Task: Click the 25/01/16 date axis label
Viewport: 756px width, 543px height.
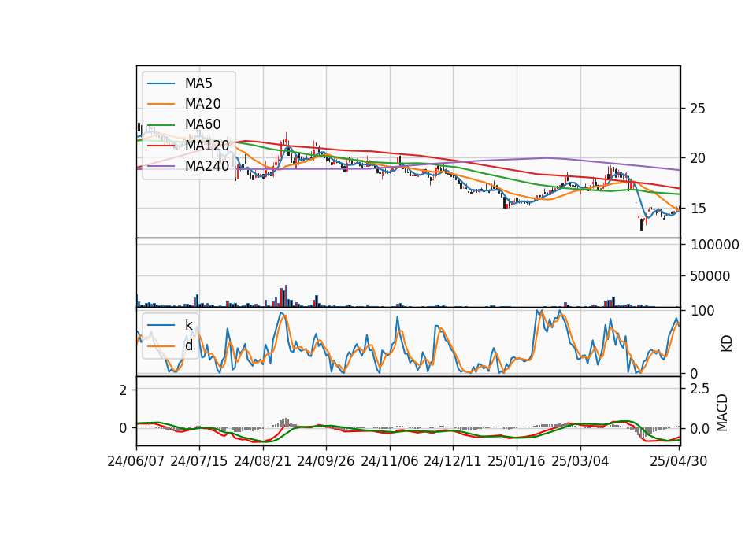Action: click(x=517, y=461)
